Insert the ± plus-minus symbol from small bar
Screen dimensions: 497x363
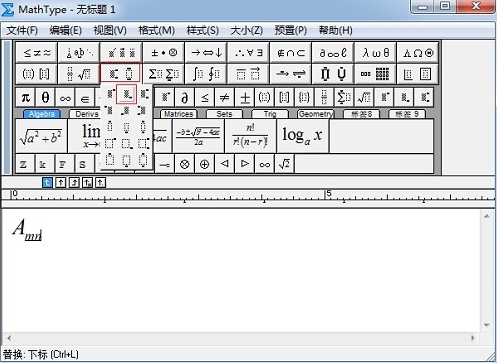pyautogui.click(x=245, y=98)
